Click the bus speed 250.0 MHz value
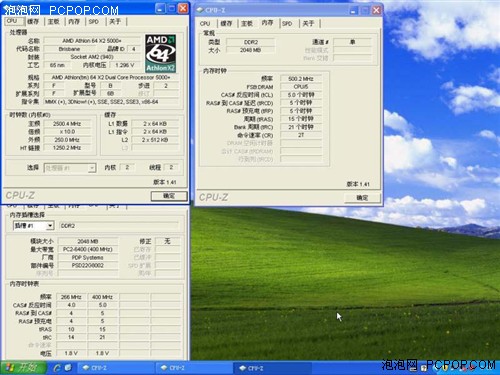Viewport: 500px width, 375px height. pyautogui.click(x=67, y=140)
